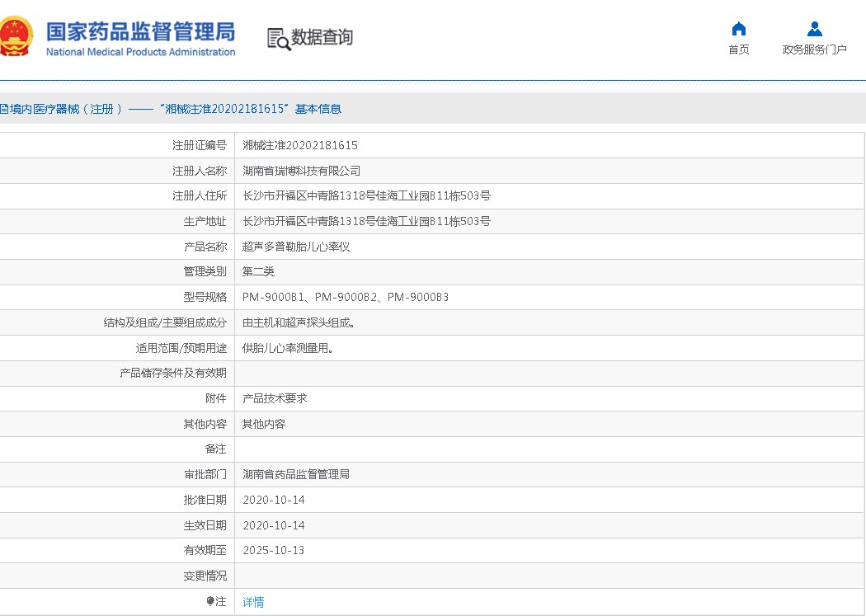Viewport: 866px width, 616px height.
Task: Click the 有效期至 label
Action: [x=205, y=550]
